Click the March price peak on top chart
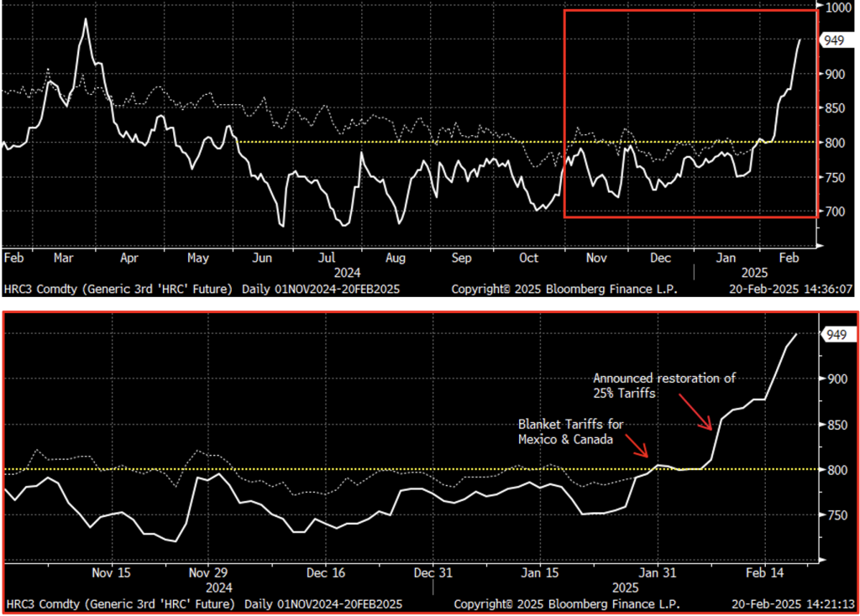 click(x=85, y=20)
